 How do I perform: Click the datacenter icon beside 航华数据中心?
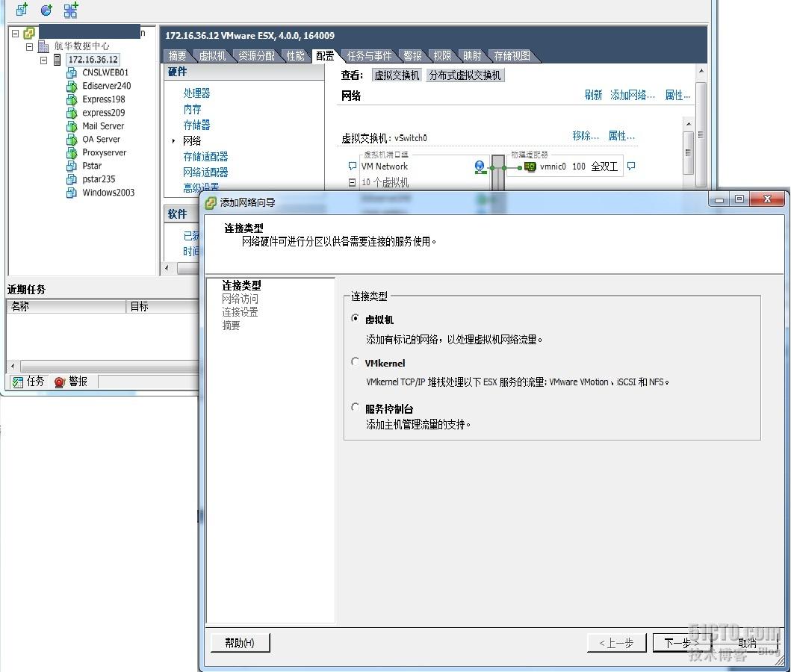pos(43,46)
